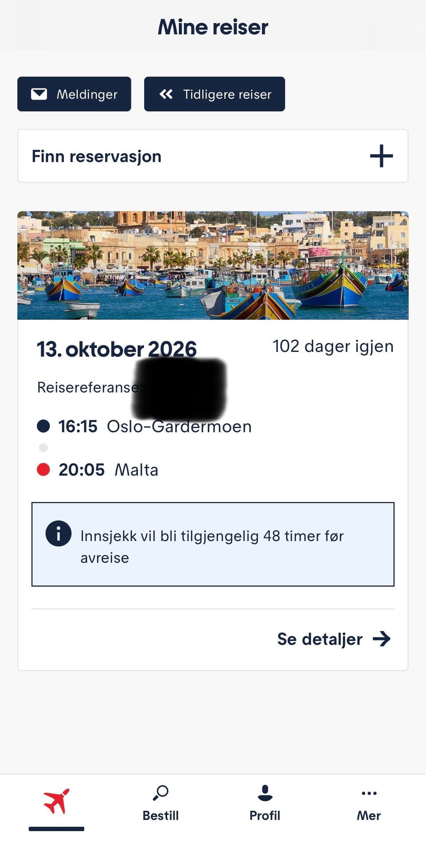426x868 pixels.
Task: Tap the arrow next to Se detaljer
Action: 382,639
